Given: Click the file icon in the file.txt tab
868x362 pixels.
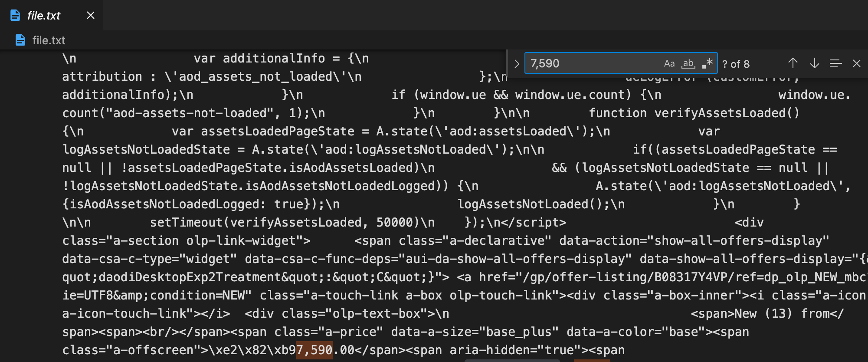Looking at the screenshot, I should click(x=15, y=15).
